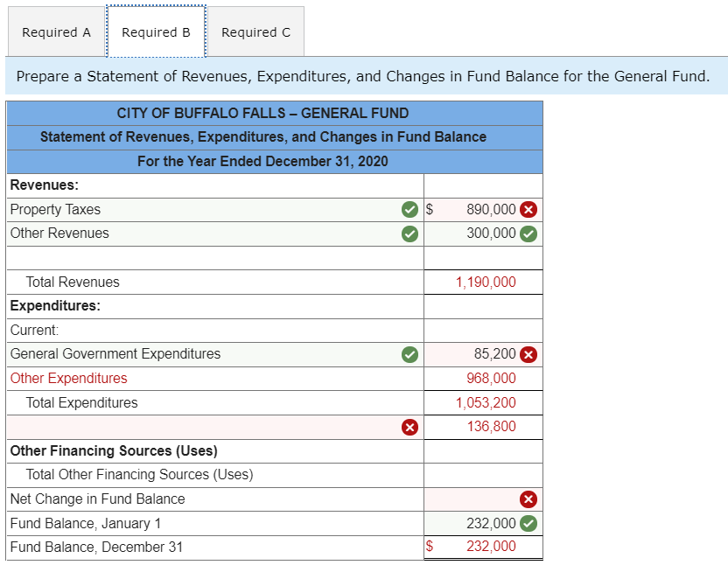
Task: Select the Required B tab
Action: tap(156, 31)
